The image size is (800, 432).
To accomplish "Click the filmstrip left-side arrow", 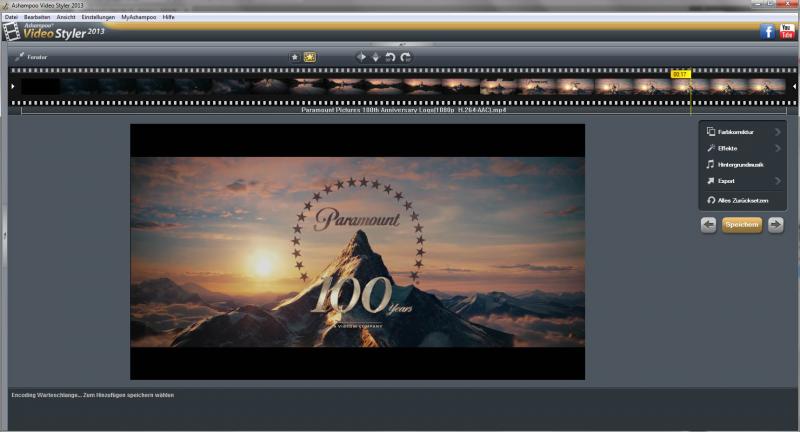I will pos(13,86).
